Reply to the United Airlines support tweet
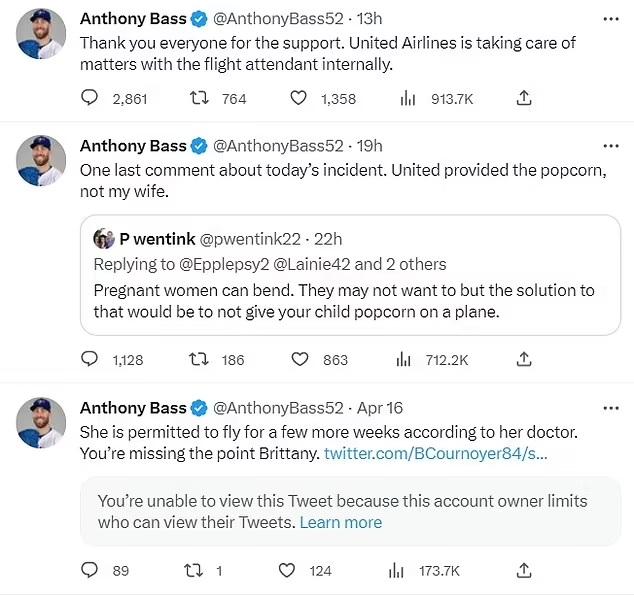Screen dimensions: 634x596 pos(90,98)
